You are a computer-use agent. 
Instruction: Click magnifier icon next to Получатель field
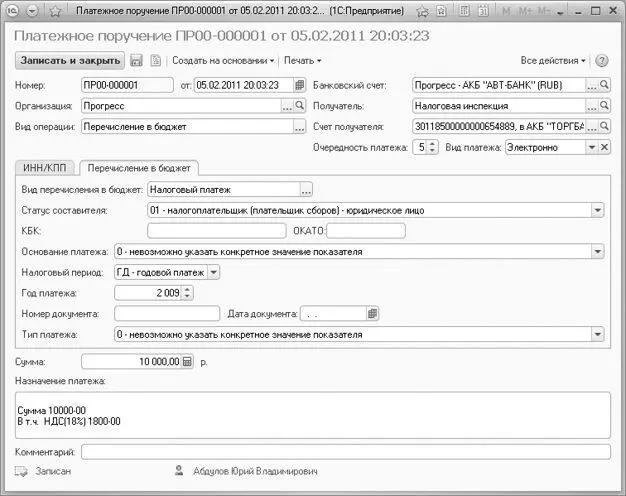click(604, 105)
